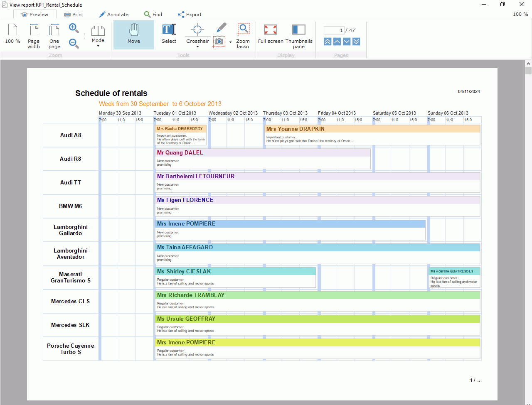Viewport: 532px width, 405px height.
Task: Click the camera snapshot tool
Action: [x=219, y=42]
